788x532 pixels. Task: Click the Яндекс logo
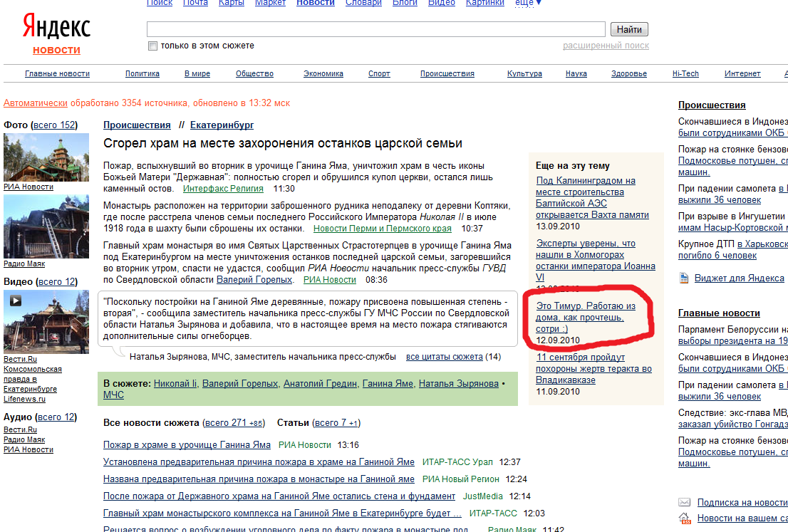click(56, 28)
